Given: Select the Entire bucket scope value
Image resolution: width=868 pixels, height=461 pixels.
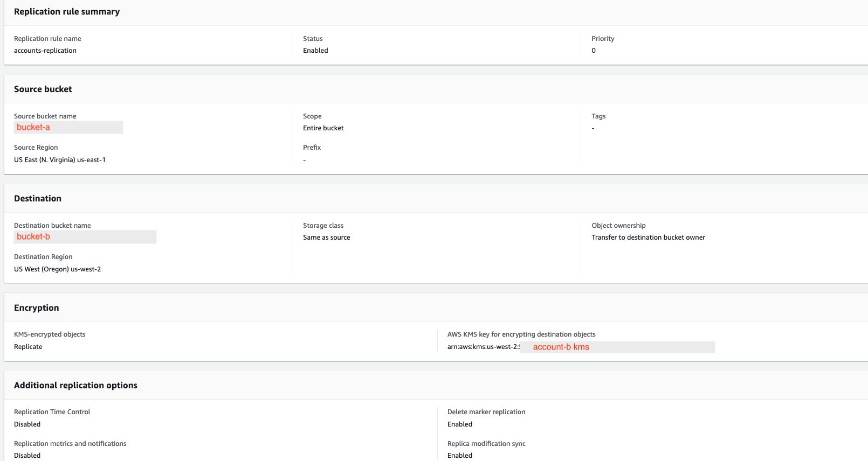Looking at the screenshot, I should coord(323,128).
